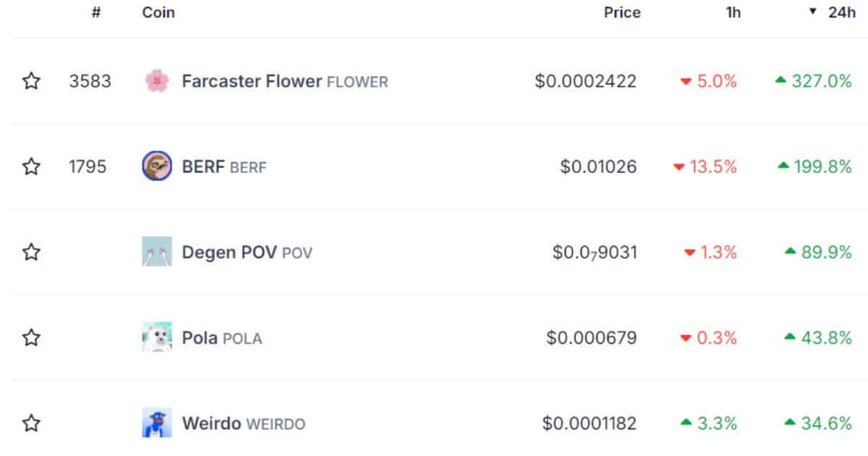The image size is (868, 456).
Task: Open the Pola coin details link
Action: point(200,337)
